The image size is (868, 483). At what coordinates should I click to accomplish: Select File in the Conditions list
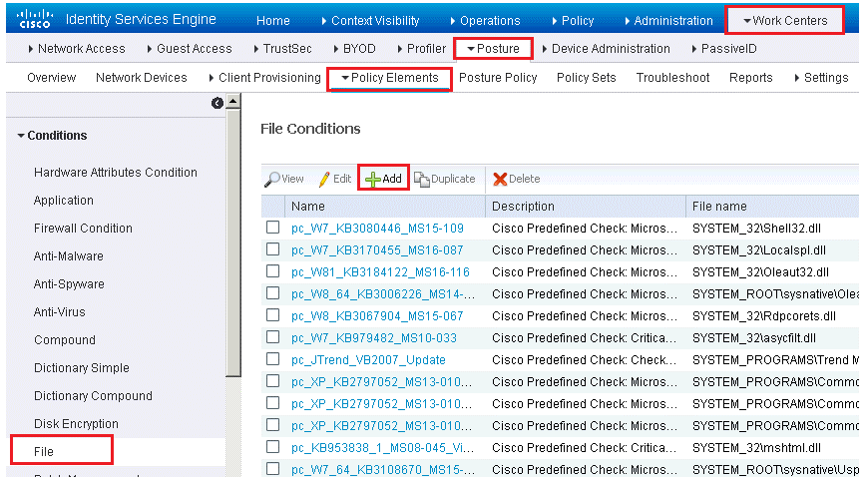[x=43, y=451]
